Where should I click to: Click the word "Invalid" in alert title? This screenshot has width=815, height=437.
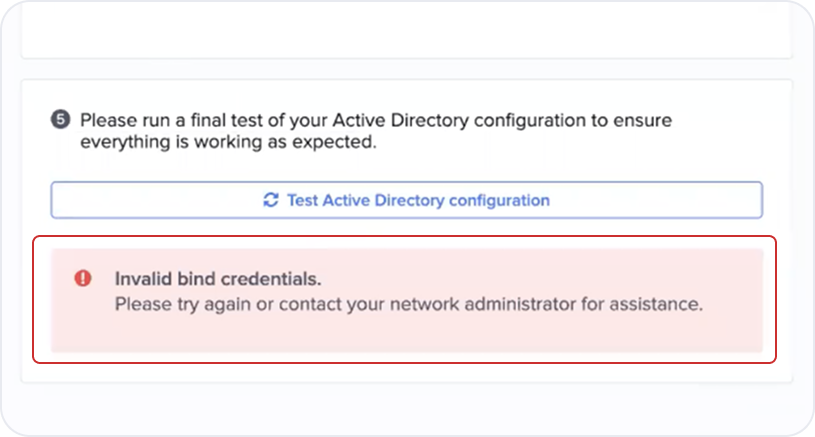click(x=144, y=279)
